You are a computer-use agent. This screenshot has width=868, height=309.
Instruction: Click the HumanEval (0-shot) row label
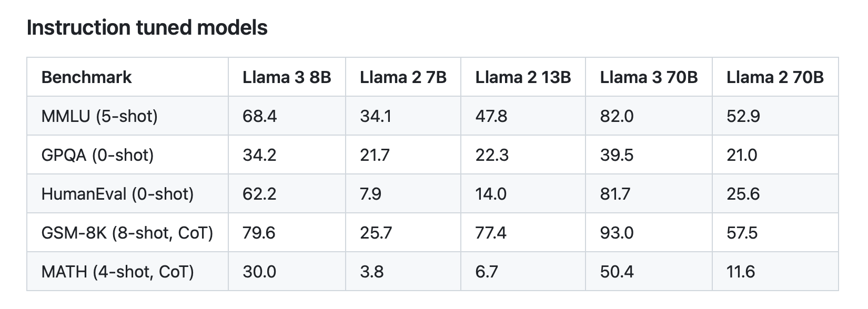[x=117, y=194]
